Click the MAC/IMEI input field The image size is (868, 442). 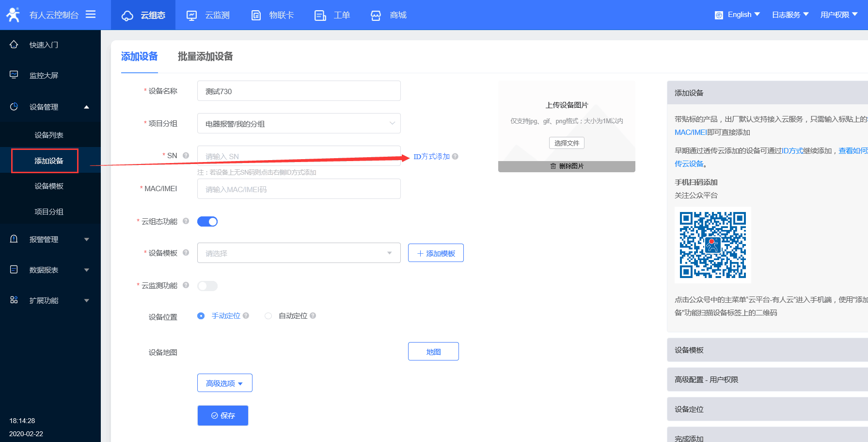[x=299, y=189]
